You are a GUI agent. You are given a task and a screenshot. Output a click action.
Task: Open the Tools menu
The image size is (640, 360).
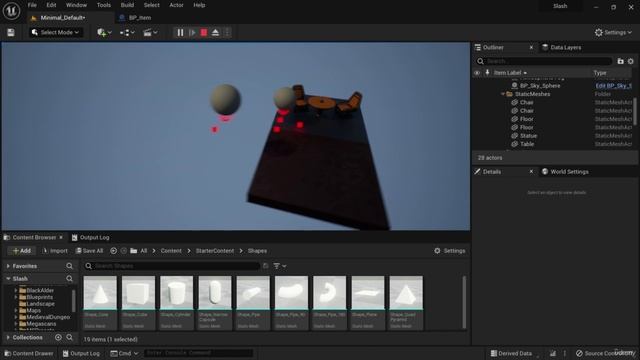104,5
